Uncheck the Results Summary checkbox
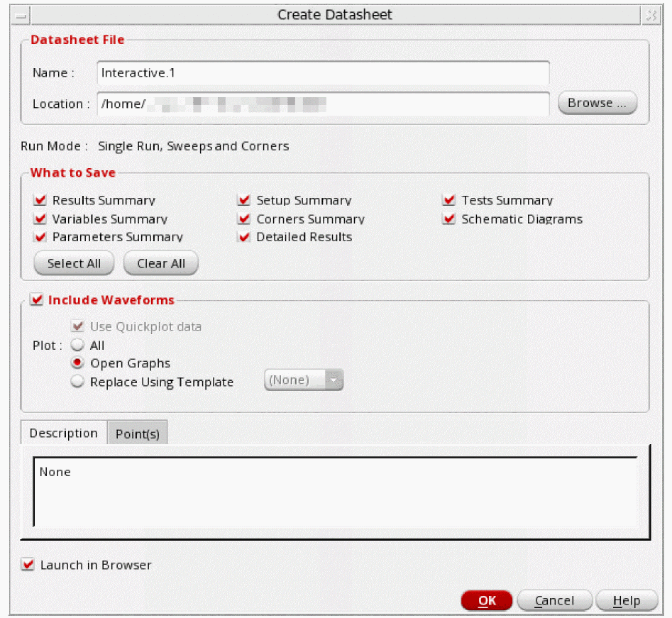 click(x=40, y=201)
